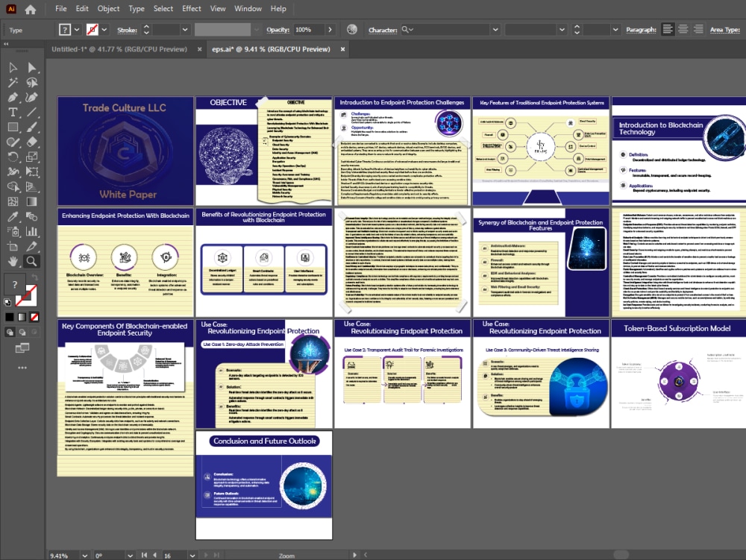Go to Illustrator Home screen icon
746x560 pixels.
31,9
